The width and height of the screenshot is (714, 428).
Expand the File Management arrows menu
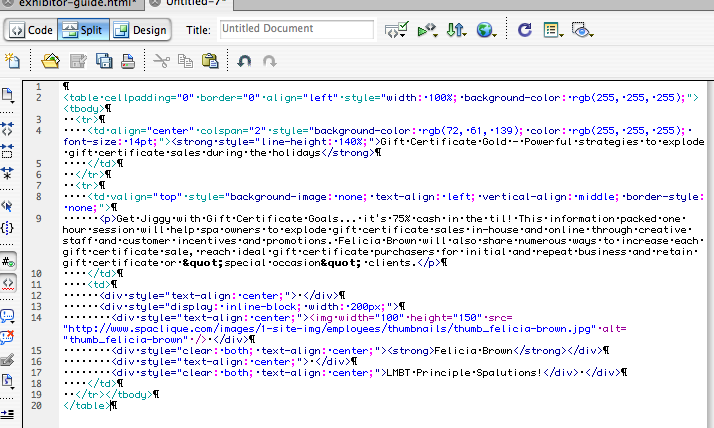457,30
